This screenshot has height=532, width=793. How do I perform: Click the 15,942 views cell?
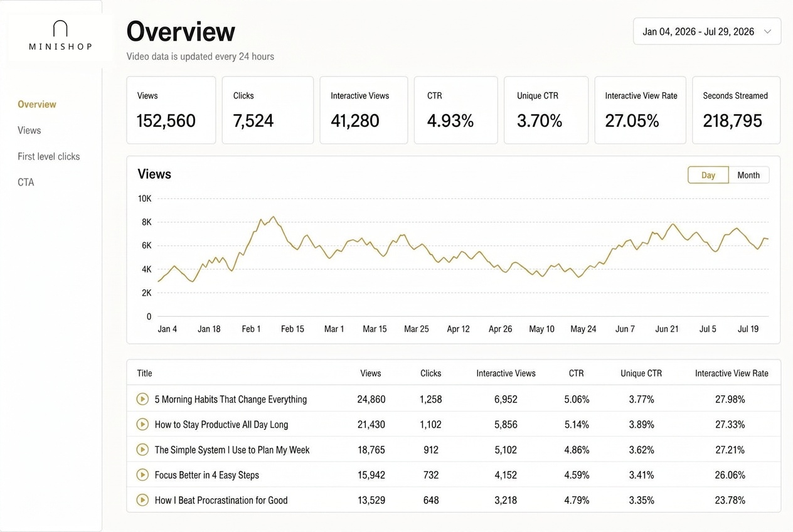pyautogui.click(x=371, y=475)
